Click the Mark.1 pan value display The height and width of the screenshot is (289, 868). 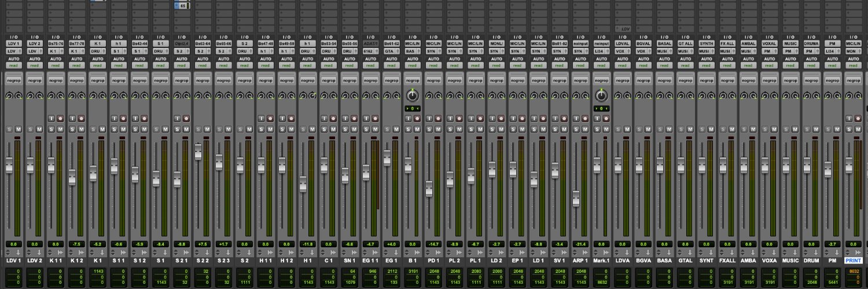click(601, 108)
